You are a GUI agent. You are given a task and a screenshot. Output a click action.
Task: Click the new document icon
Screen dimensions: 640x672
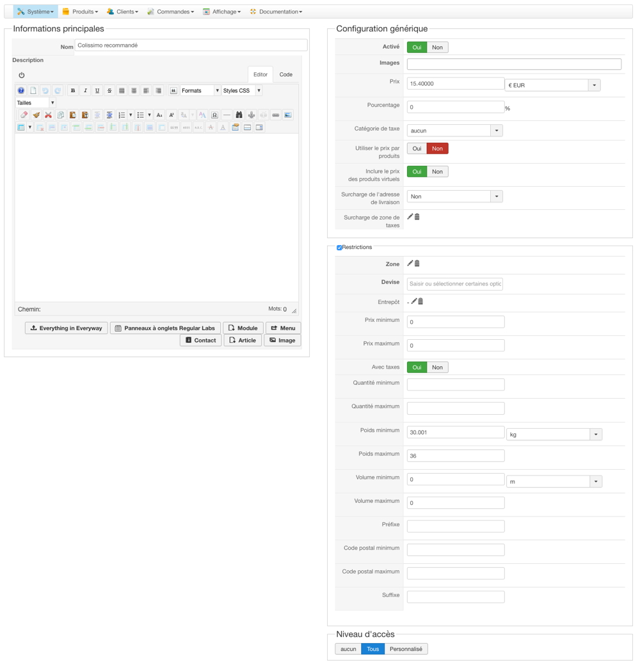(x=33, y=90)
